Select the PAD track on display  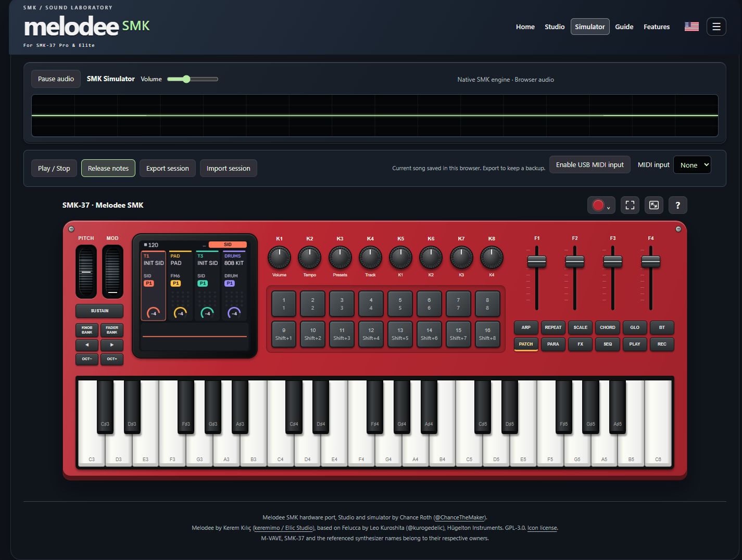pos(180,286)
